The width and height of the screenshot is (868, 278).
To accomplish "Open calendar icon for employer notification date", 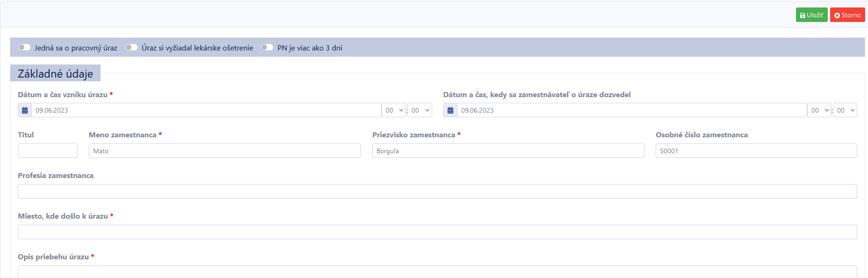I will click(x=450, y=110).
